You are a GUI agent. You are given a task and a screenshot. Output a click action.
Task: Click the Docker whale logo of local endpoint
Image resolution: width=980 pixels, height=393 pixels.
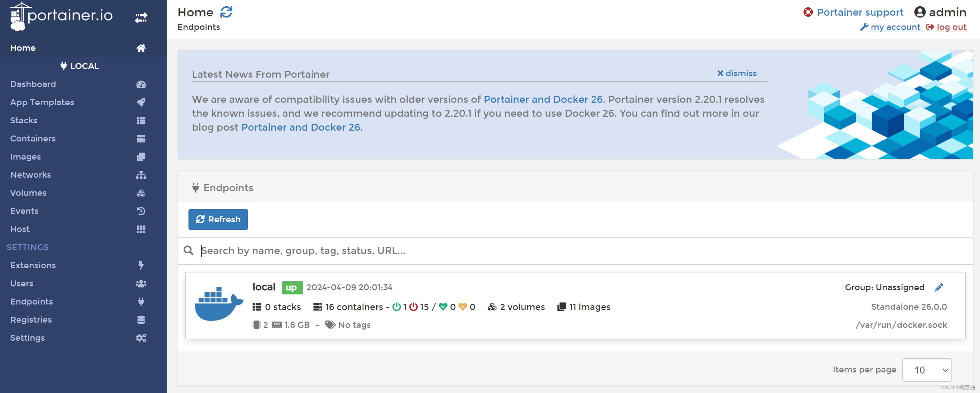pos(219,303)
